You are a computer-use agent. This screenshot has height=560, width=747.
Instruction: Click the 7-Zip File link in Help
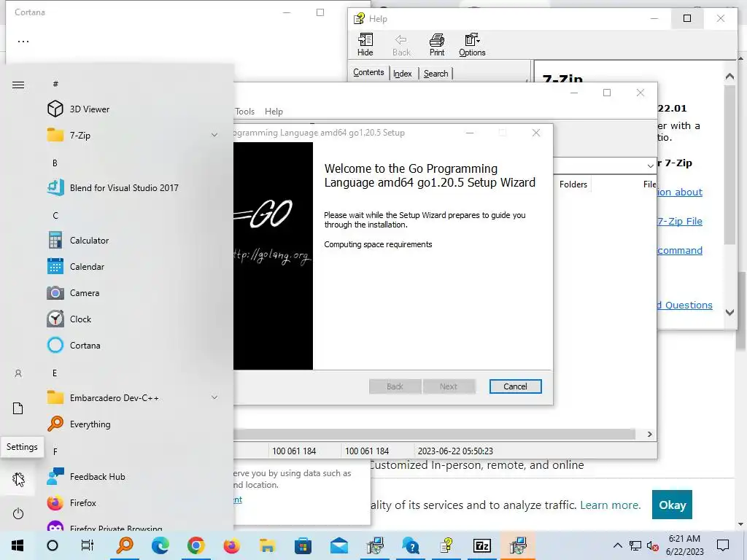pos(680,221)
